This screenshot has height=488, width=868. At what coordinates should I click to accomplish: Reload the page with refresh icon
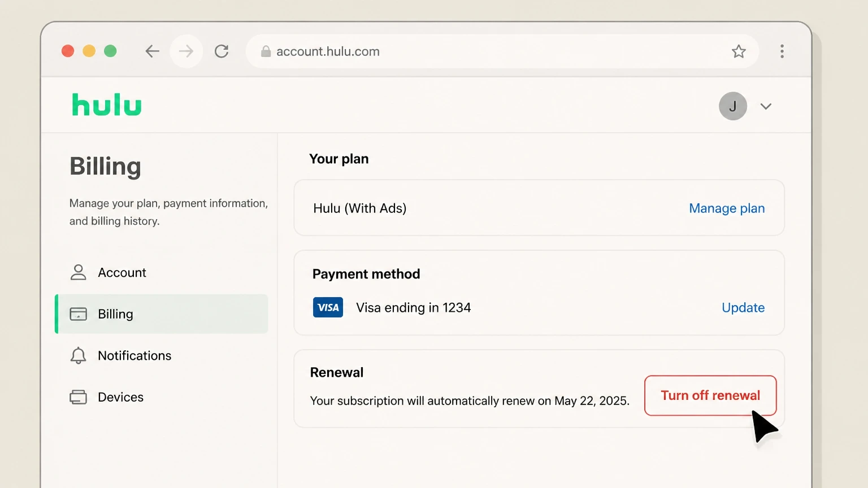(222, 51)
